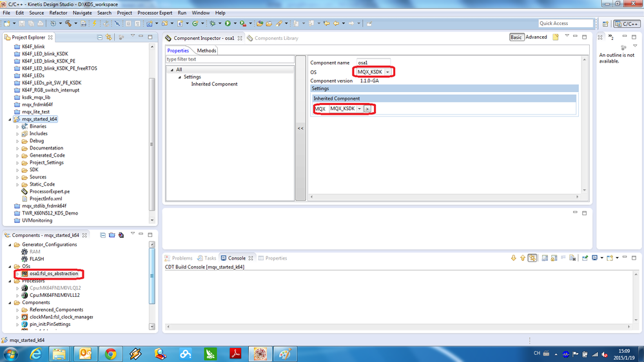
Task: Open the File menu
Action: [6, 13]
